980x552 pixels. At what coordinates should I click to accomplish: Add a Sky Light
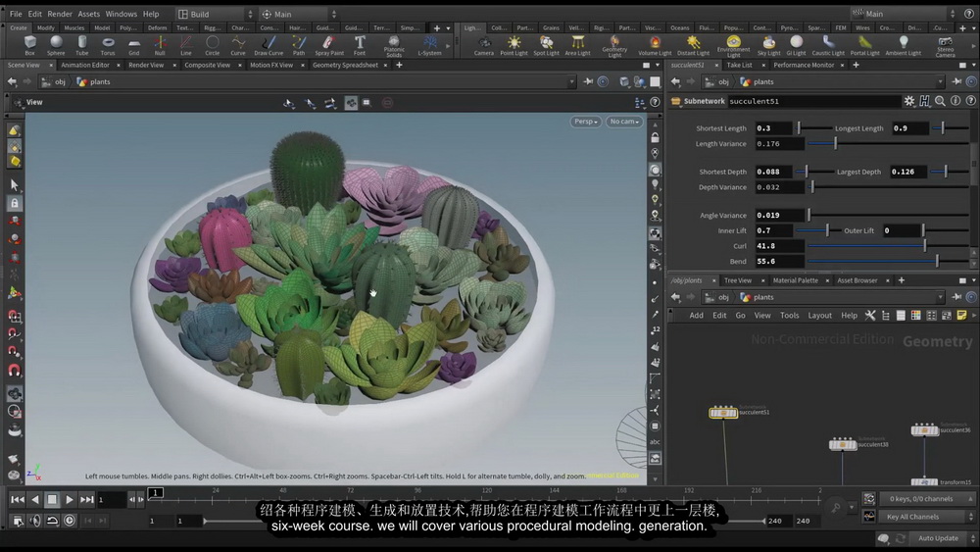tap(768, 45)
